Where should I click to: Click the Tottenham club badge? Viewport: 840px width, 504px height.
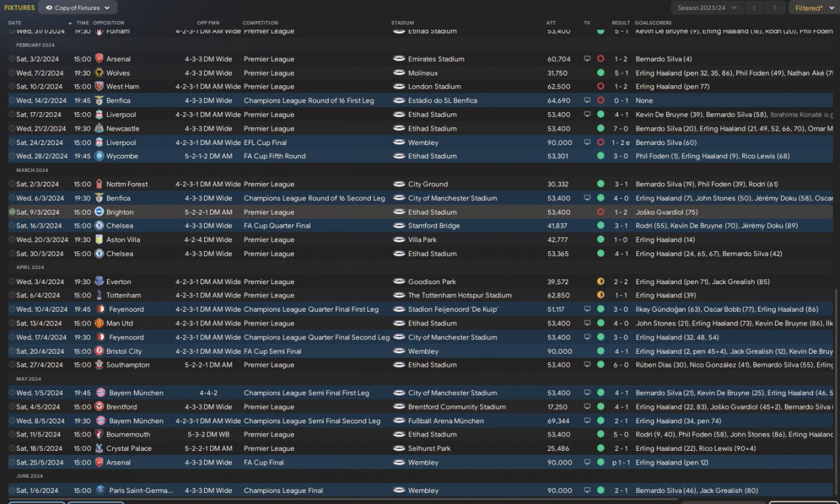point(99,295)
